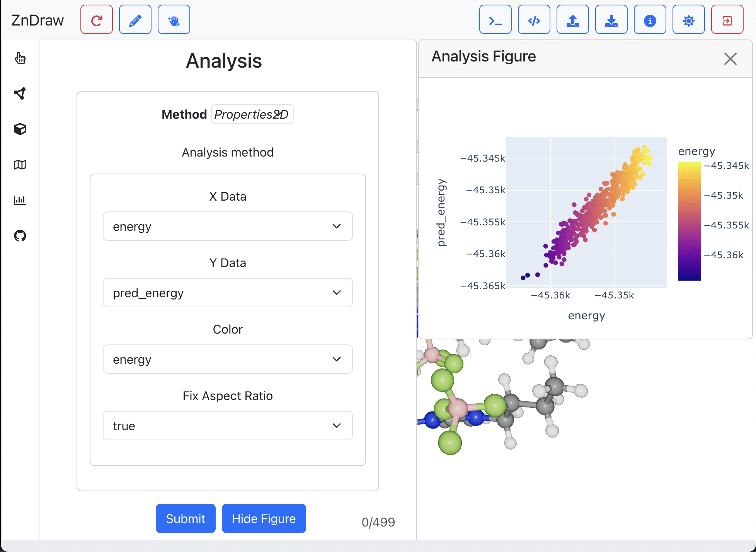Screen dimensions: 756x552
Task: Select the pointer/selection tool in sidebar
Action: pos(20,58)
